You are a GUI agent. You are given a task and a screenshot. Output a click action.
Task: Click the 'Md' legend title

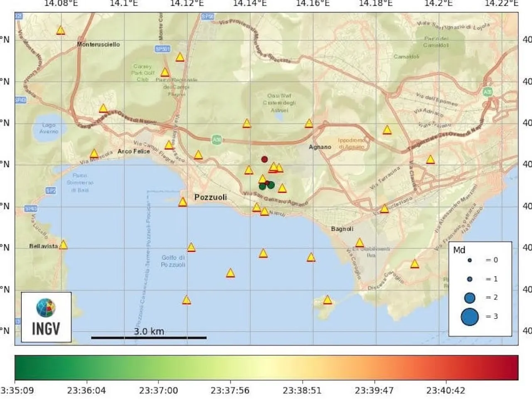coord(459,250)
